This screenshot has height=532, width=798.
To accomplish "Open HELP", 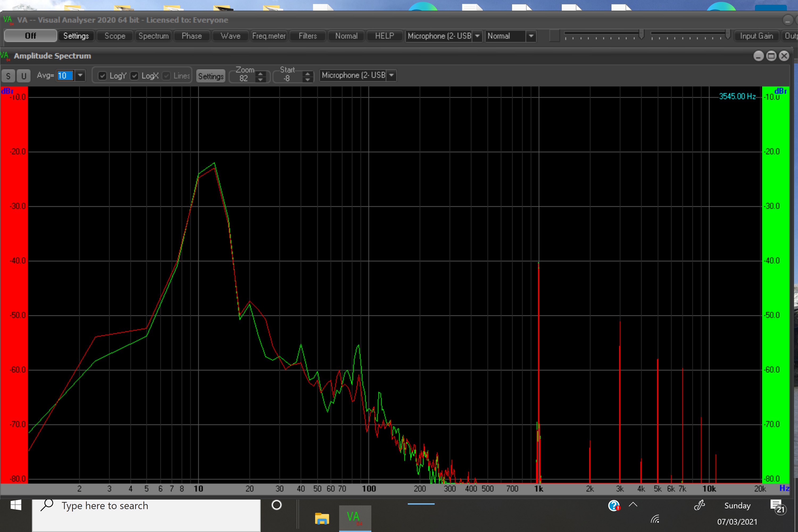I will click(384, 36).
